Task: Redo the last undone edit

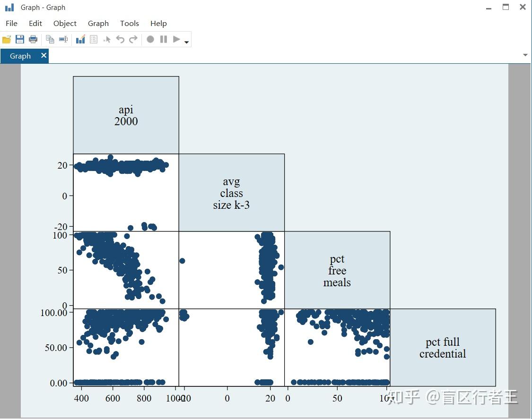Action: pyautogui.click(x=133, y=39)
